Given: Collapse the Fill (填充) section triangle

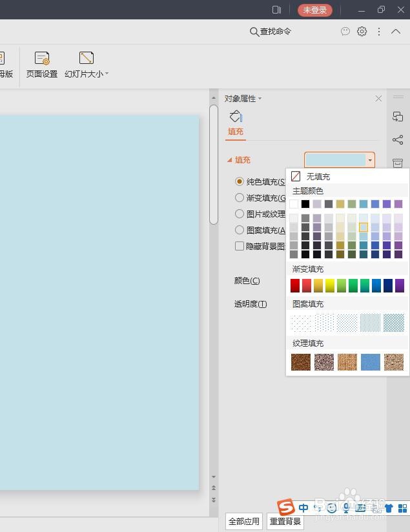Looking at the screenshot, I should click(230, 160).
